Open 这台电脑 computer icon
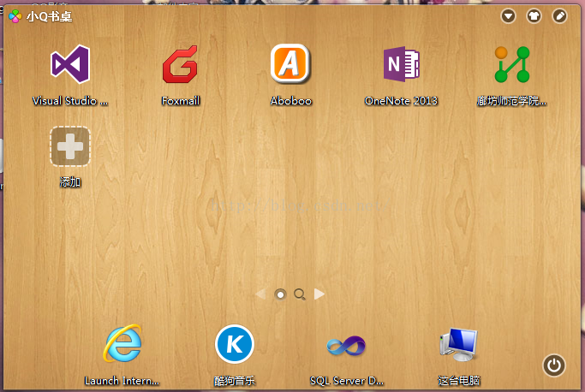585x392 pixels. pyautogui.click(x=458, y=344)
